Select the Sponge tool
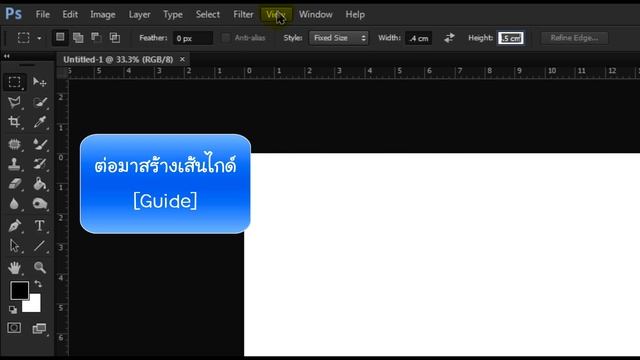Screen dimensions: 640x360 click(x=40, y=204)
